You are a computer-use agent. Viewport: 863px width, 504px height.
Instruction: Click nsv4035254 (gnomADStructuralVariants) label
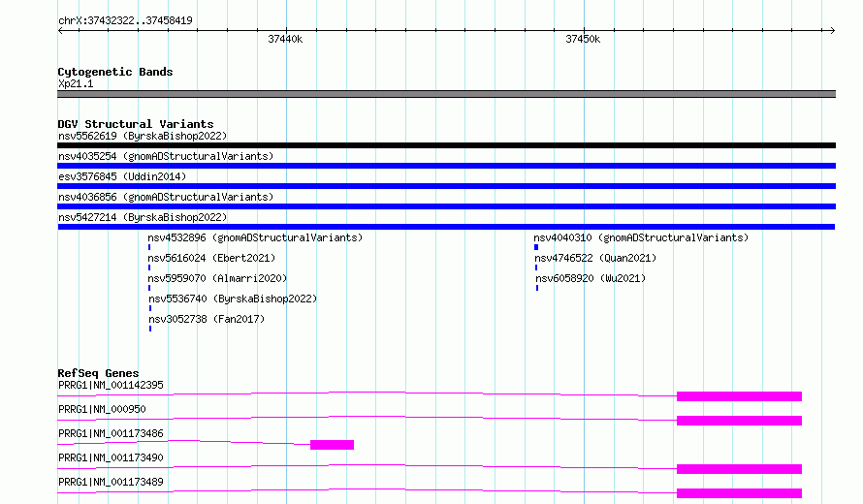pyautogui.click(x=166, y=156)
